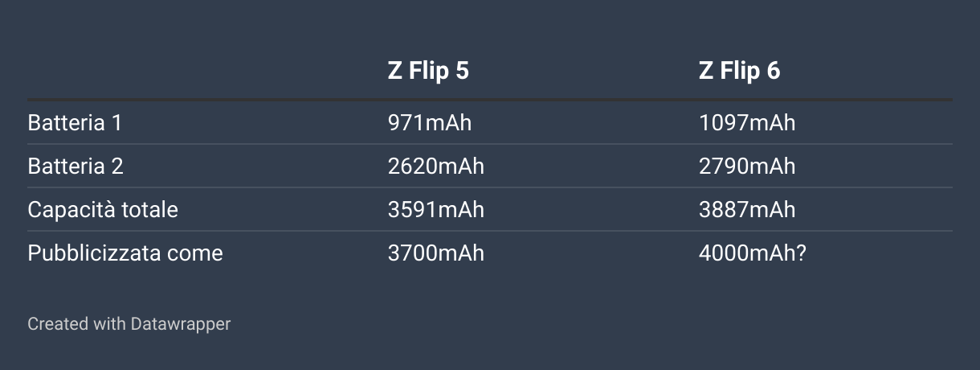Click the 4000mAh? advertised value
The image size is (980, 370).
click(x=753, y=253)
